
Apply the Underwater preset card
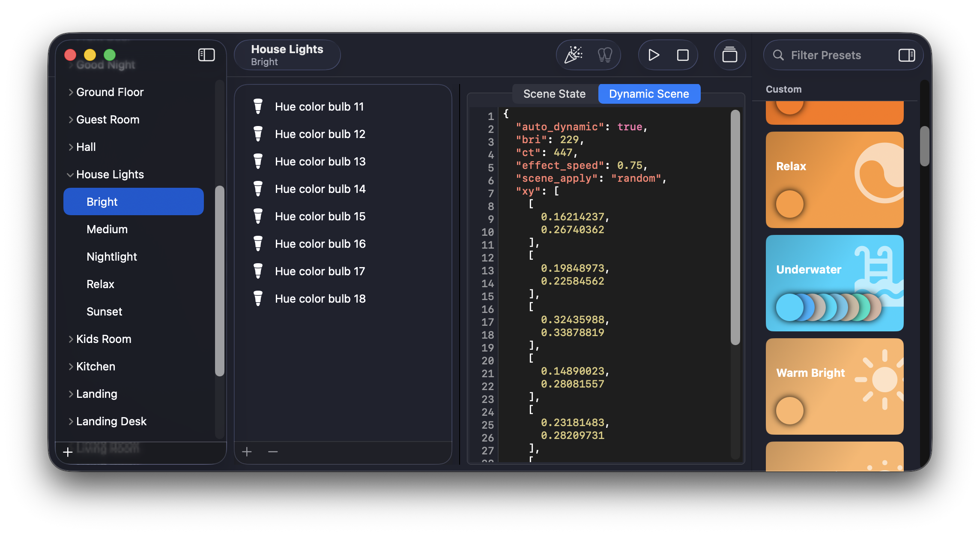pos(834,283)
